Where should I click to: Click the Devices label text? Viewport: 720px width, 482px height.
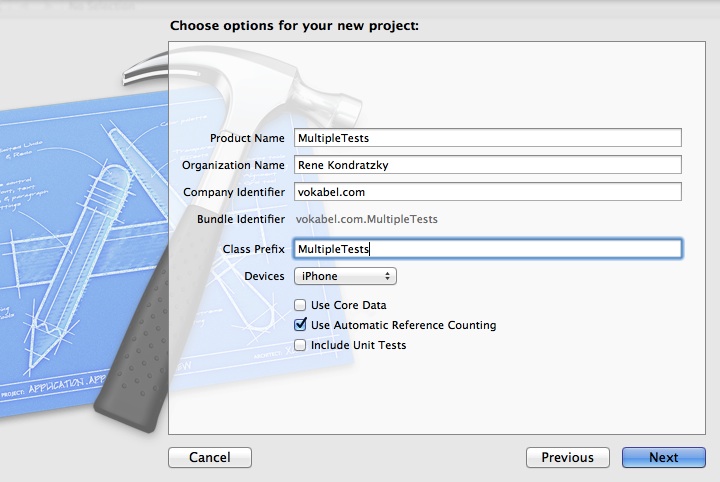[x=264, y=276]
